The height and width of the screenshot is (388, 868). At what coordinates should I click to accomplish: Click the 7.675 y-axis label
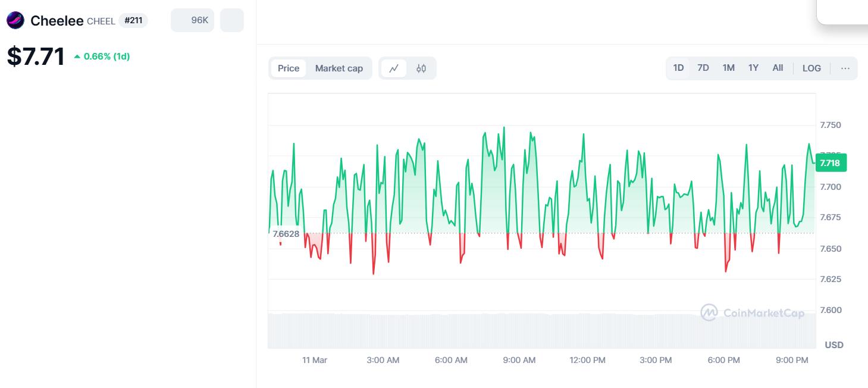(x=831, y=217)
